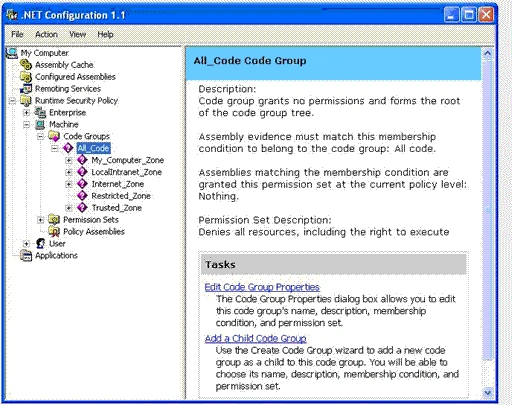This screenshot has width=512, height=405.
Task: Expand the Permission Sets node
Action: point(40,220)
